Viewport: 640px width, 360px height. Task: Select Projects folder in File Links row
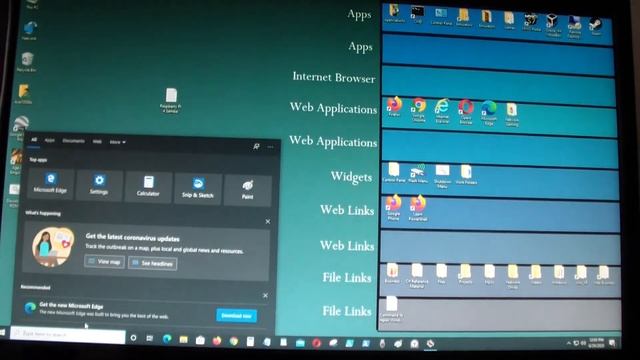tap(465, 273)
